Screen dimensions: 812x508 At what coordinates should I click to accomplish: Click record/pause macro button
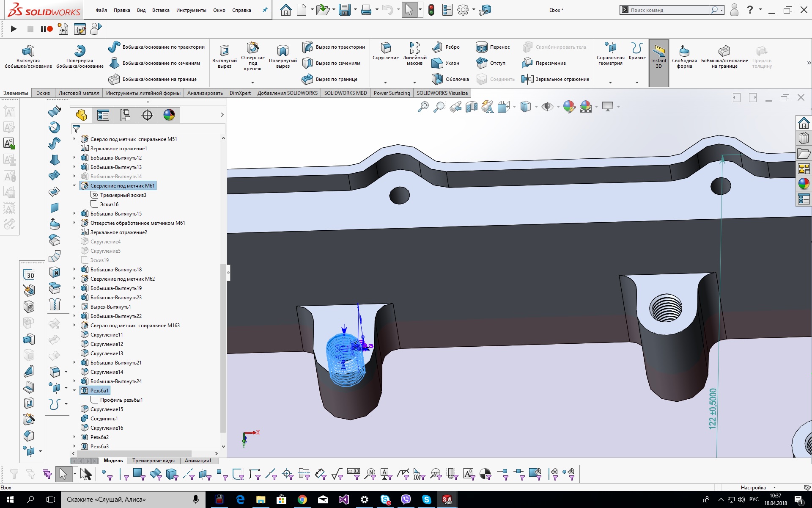pos(47,29)
